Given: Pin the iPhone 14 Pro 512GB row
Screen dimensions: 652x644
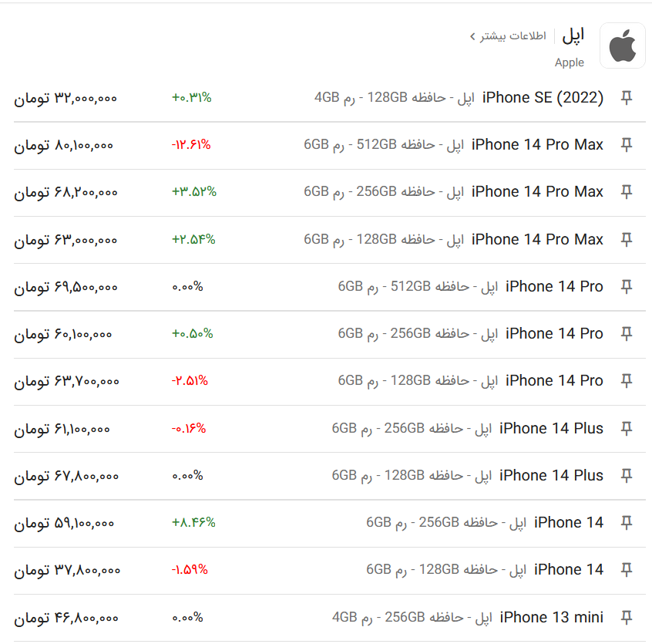Looking at the screenshot, I should pyautogui.click(x=627, y=287).
